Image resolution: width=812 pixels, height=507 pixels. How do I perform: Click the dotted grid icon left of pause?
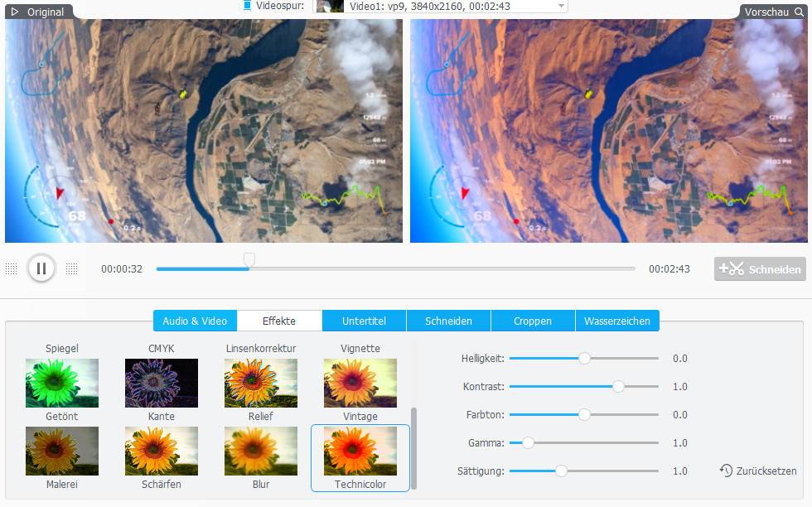point(11,268)
